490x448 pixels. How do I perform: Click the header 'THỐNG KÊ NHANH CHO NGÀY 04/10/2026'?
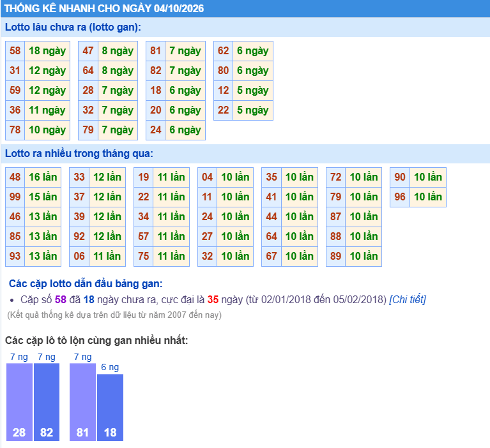(104, 8)
